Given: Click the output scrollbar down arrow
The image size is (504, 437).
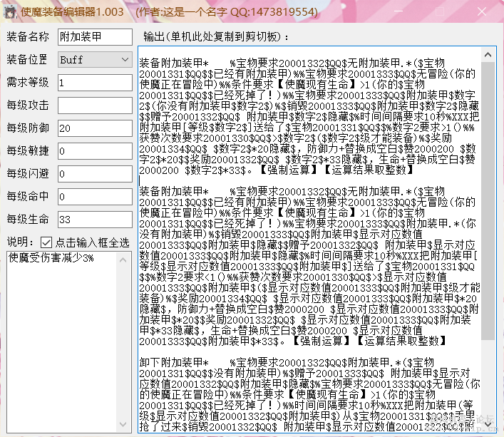Looking at the screenshot, I should [488, 425].
